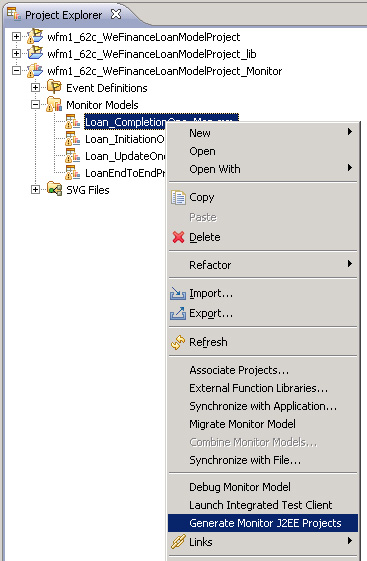
Task: Choose Associate Projects... menu entry
Action: 263,370
